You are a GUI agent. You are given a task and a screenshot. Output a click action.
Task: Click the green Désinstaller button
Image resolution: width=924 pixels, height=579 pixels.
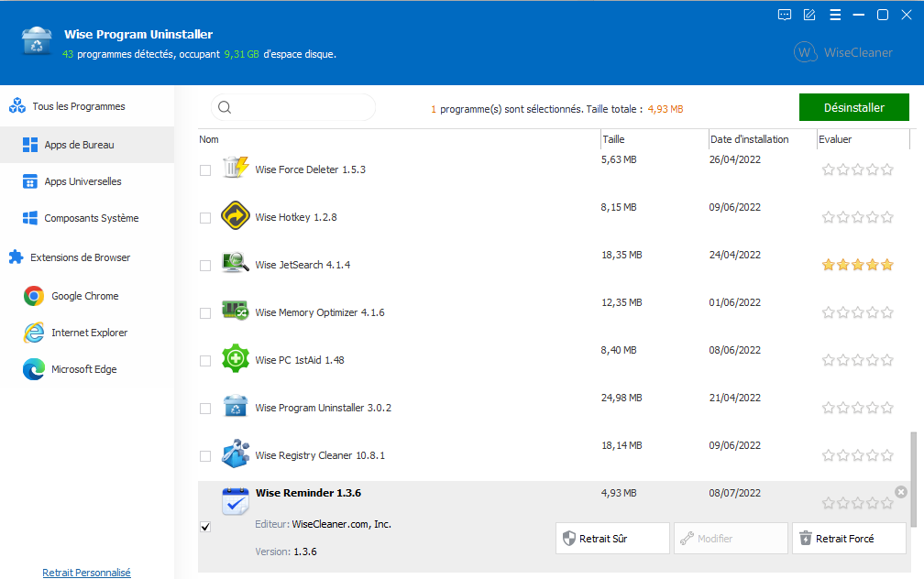point(854,107)
